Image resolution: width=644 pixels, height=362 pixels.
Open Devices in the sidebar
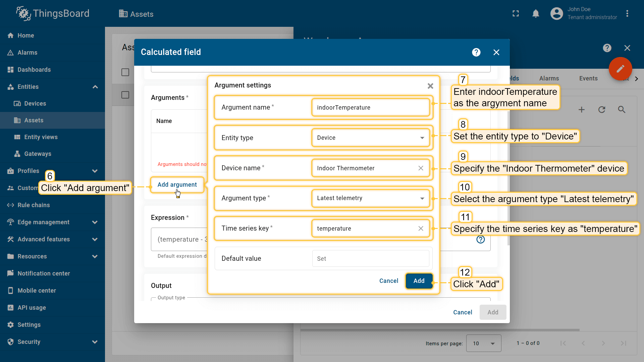click(x=35, y=104)
